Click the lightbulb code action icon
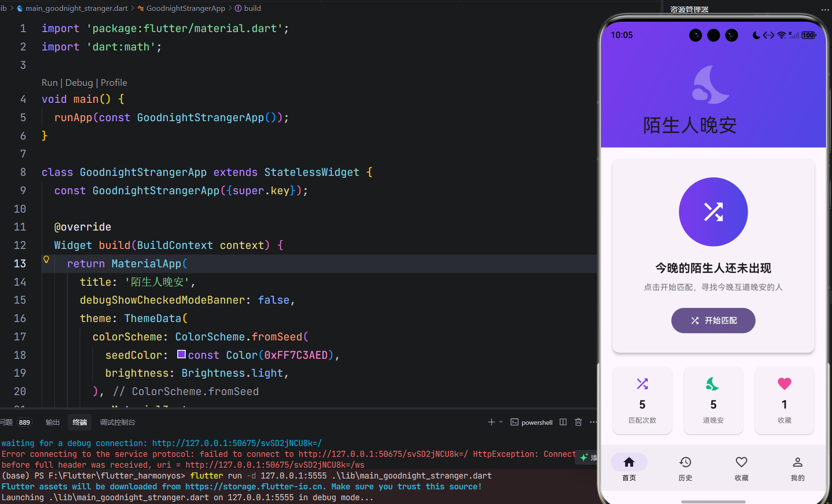Image resolution: width=832 pixels, height=504 pixels. [x=46, y=259]
